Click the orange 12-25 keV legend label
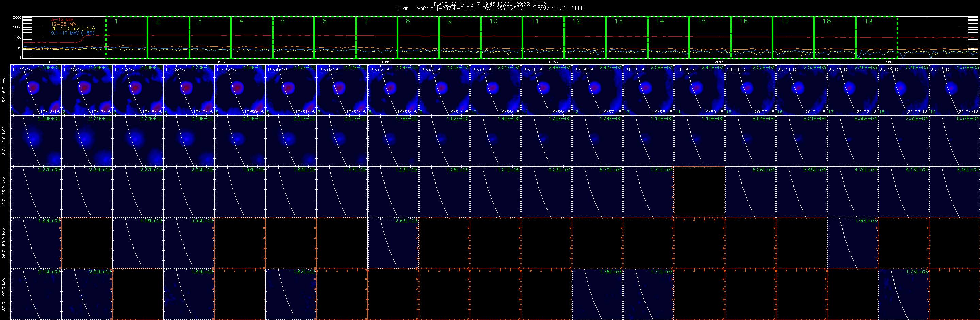The image size is (980, 320). pos(64,24)
